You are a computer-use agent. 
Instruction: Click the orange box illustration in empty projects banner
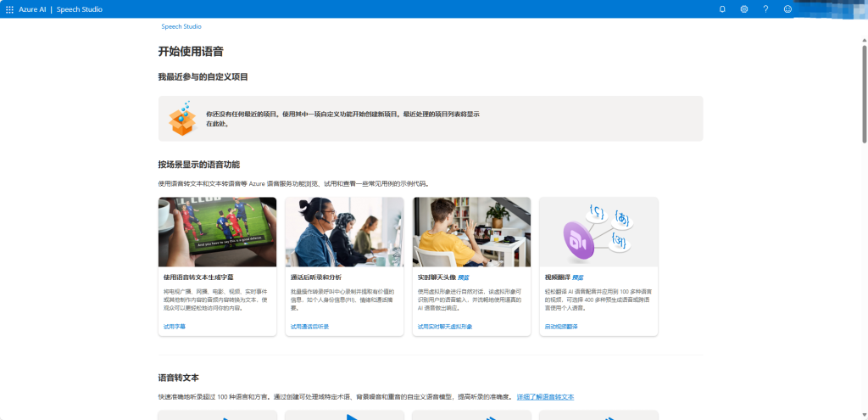point(183,118)
